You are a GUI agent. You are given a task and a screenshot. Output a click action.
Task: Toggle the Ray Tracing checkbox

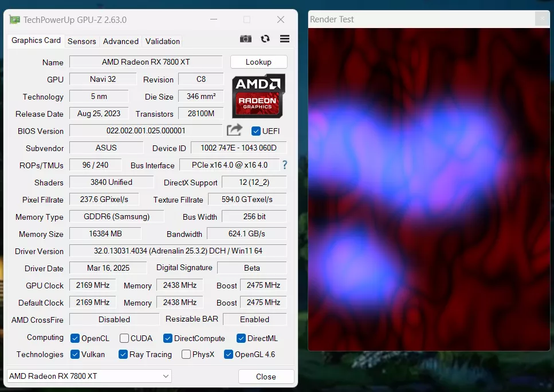point(123,354)
